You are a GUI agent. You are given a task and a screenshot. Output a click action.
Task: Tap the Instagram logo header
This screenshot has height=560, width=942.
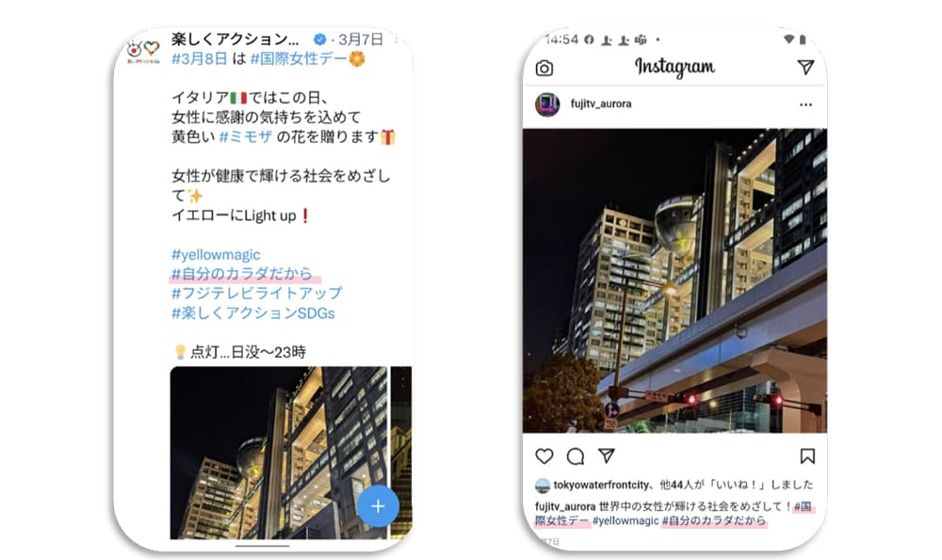tap(674, 67)
